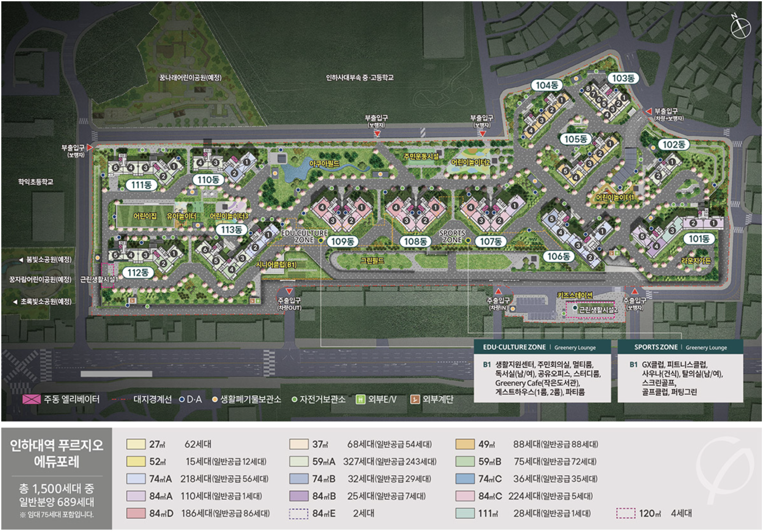Select the 103동 building label
The width and height of the screenshot is (764, 532).
pos(623,78)
